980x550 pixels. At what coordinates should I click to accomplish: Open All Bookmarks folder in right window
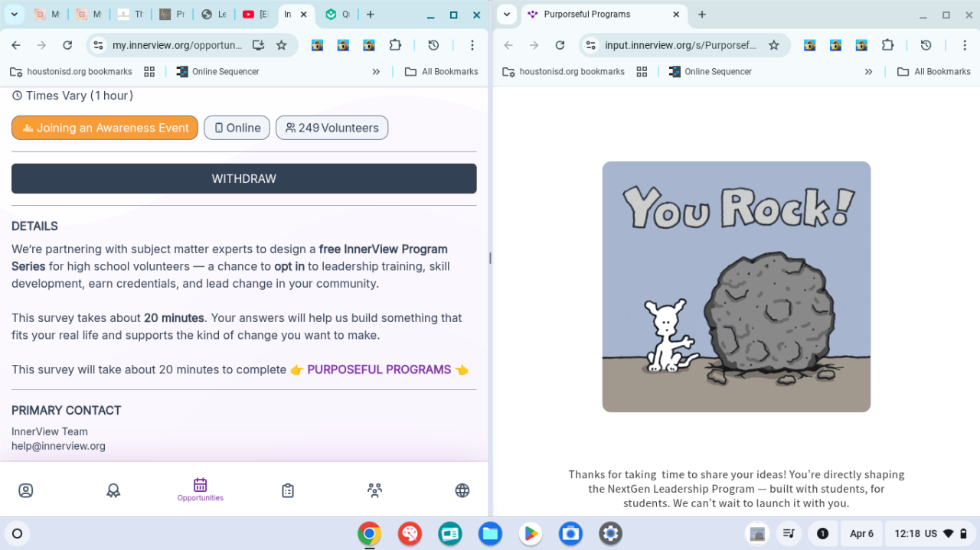[934, 71]
